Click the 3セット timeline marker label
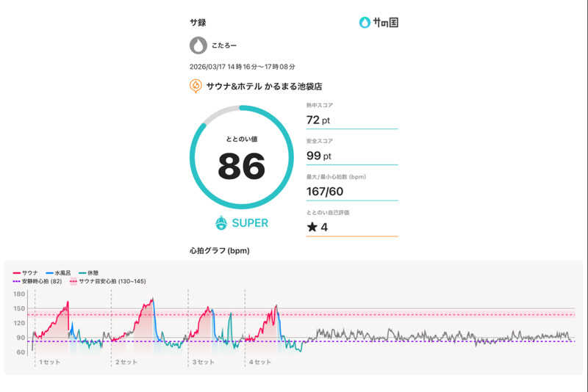This screenshot has width=588, height=392. coord(204,362)
